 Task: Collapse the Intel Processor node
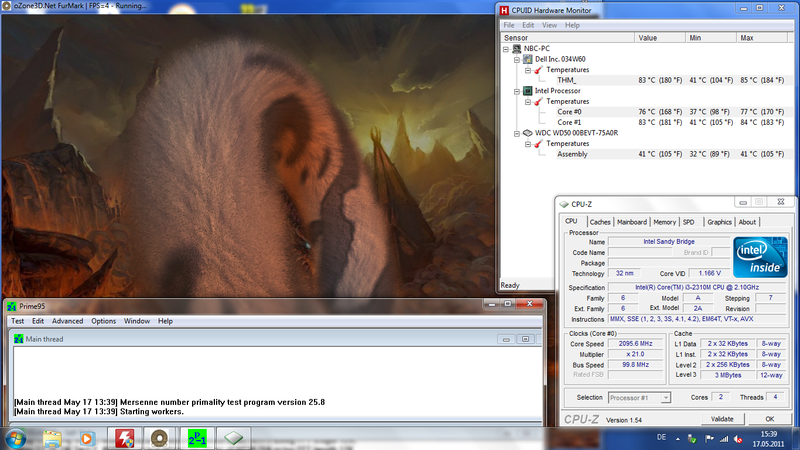click(517, 91)
